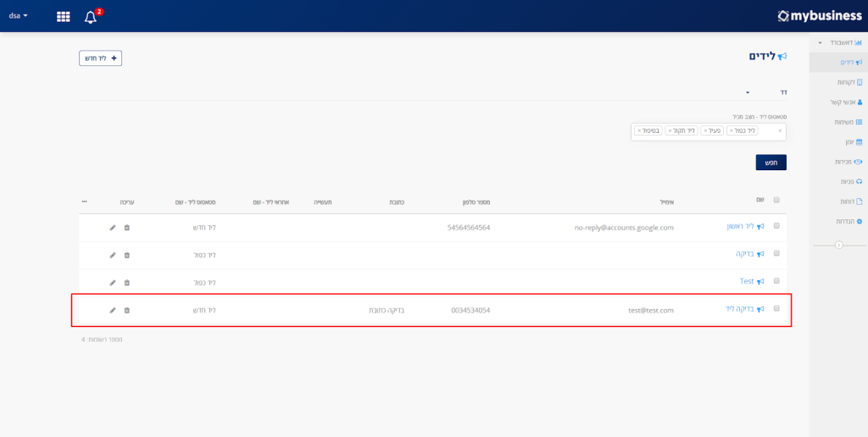The height and width of the screenshot is (437, 868).
Task: Collapse the sidebar with the round arrow
Action: pyautogui.click(x=838, y=245)
